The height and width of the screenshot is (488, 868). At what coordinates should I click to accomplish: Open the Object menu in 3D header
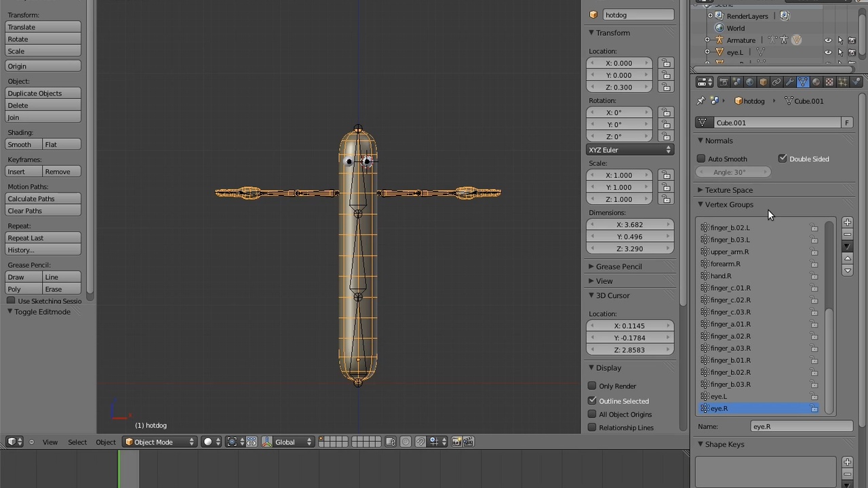click(x=106, y=442)
